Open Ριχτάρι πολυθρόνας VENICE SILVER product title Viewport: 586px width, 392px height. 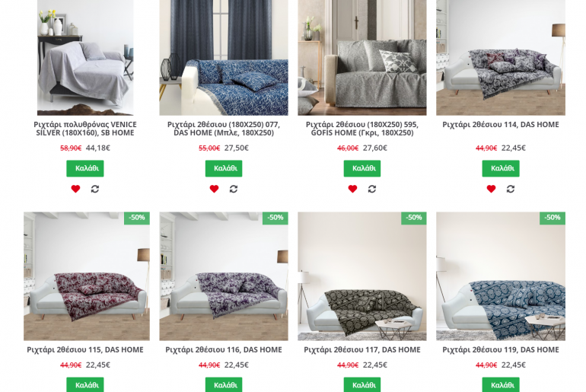85,129
